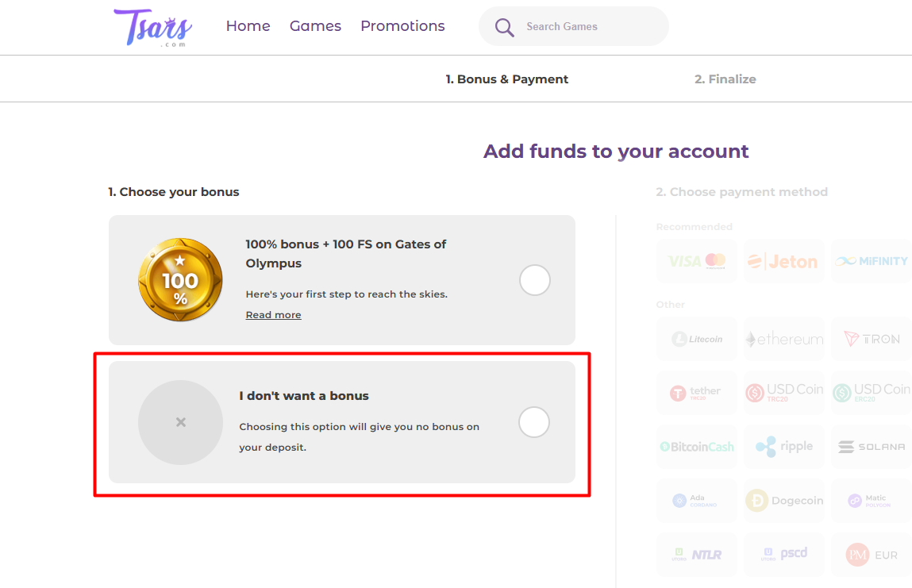Select the no-bonus radio button
The width and height of the screenshot is (912, 588).
[534, 422]
